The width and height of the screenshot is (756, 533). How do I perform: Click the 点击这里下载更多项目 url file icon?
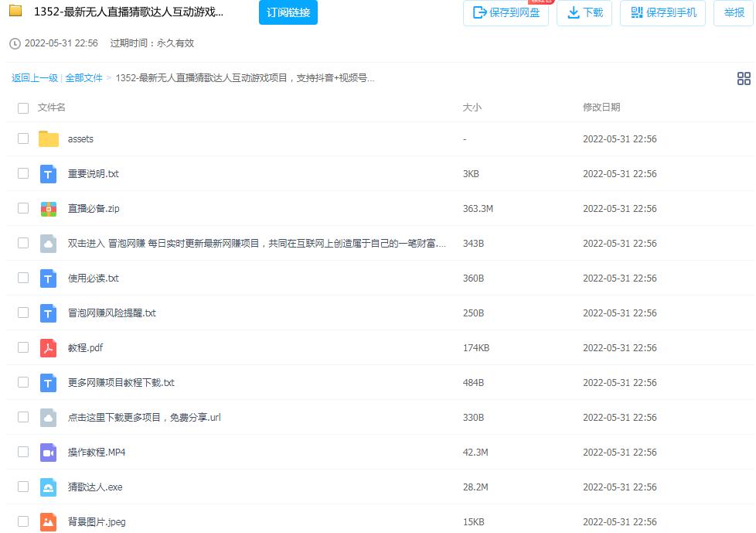pyautogui.click(x=49, y=418)
